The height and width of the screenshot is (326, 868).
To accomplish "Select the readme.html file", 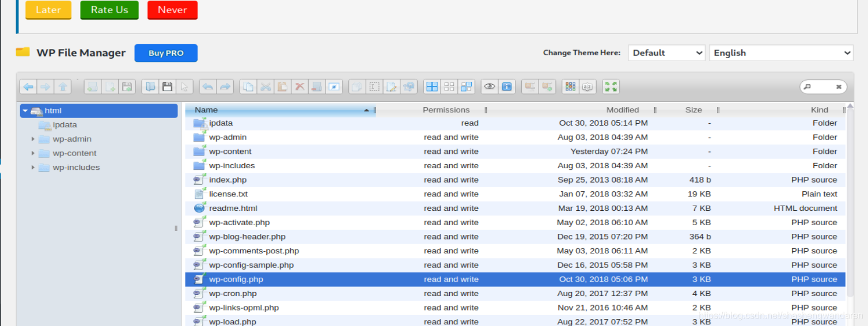I will coord(516,209).
